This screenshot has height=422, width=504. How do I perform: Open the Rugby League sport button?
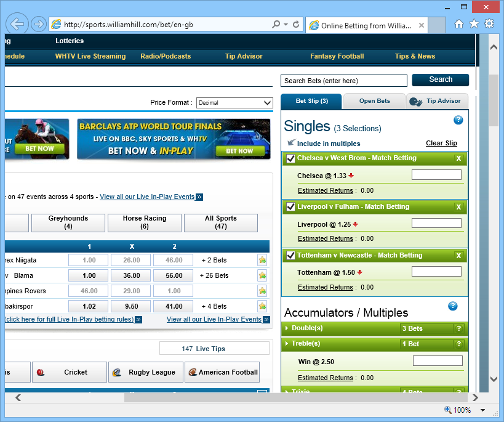click(146, 372)
